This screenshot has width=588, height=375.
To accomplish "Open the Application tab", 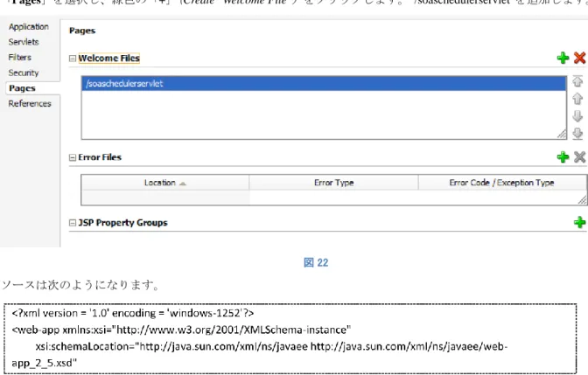I will pyautogui.click(x=29, y=26).
